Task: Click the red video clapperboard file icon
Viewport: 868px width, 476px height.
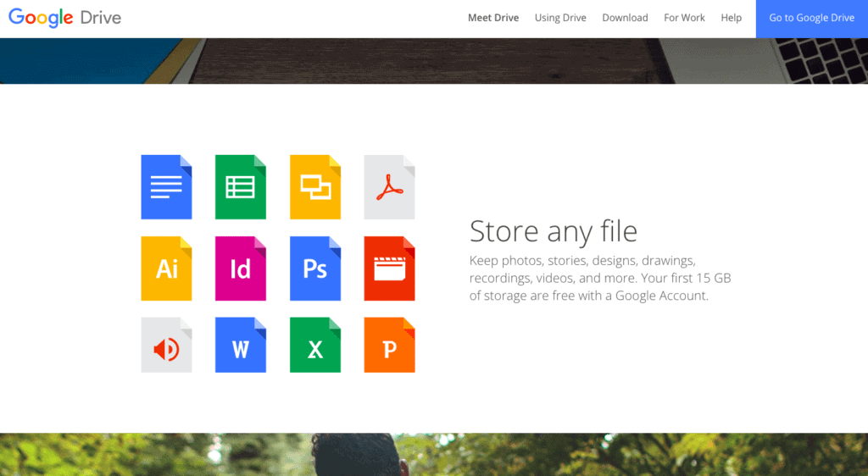Action: point(389,268)
